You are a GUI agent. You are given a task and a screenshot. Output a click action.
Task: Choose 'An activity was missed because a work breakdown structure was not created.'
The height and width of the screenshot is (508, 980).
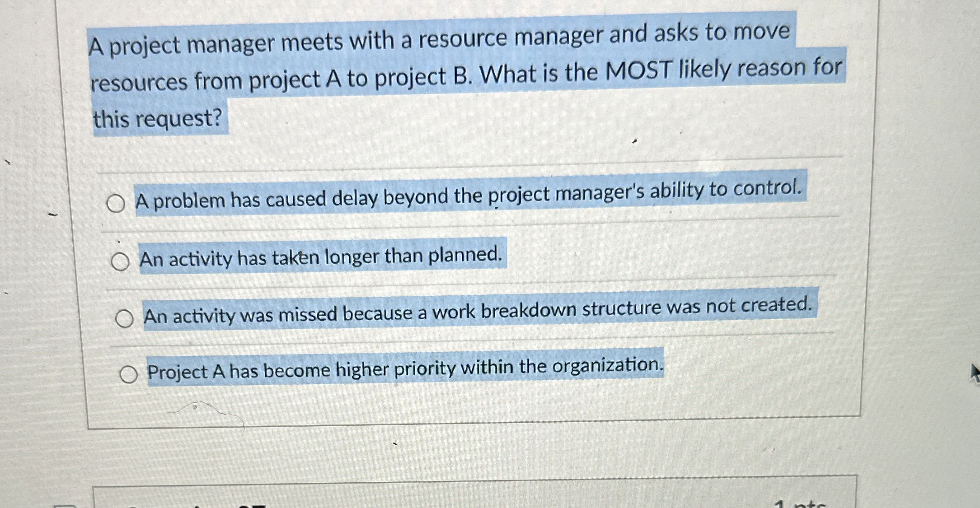(125, 317)
